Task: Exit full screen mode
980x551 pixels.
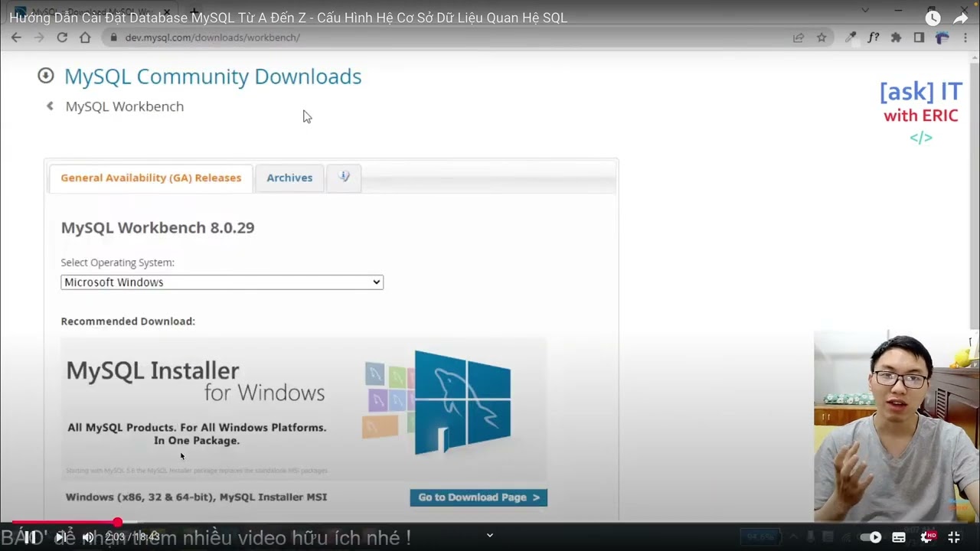Action: pyautogui.click(x=954, y=537)
